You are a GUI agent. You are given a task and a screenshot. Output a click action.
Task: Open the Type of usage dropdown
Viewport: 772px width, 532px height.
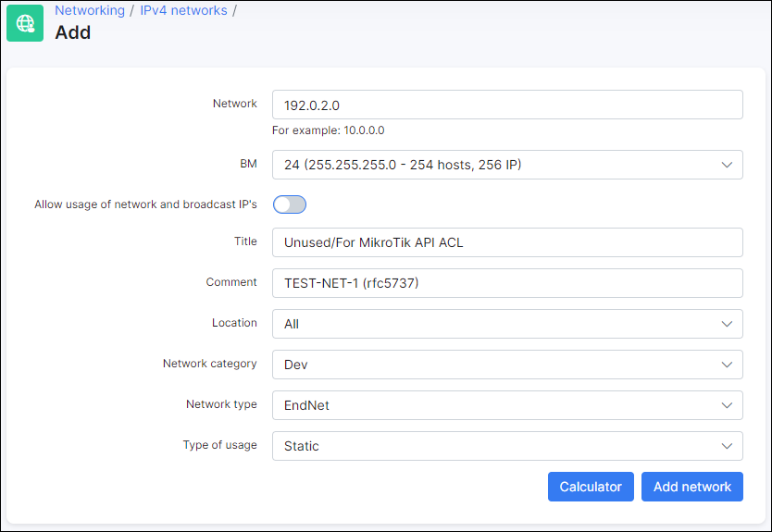[507, 446]
